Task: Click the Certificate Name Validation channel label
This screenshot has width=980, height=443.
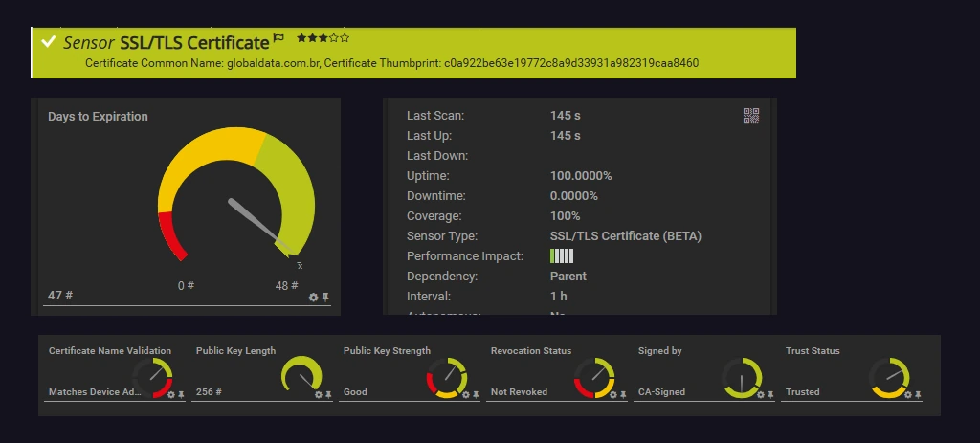Action: (x=110, y=351)
